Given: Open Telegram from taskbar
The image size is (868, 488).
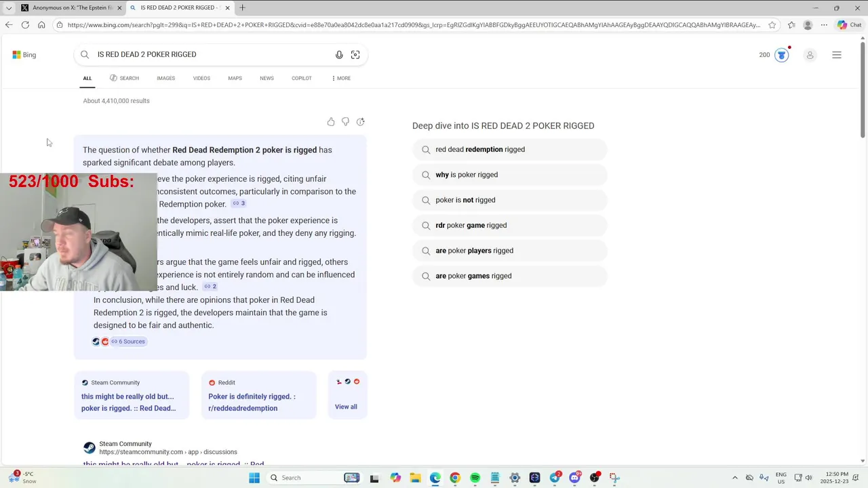Looking at the screenshot, I should pyautogui.click(x=555, y=478).
